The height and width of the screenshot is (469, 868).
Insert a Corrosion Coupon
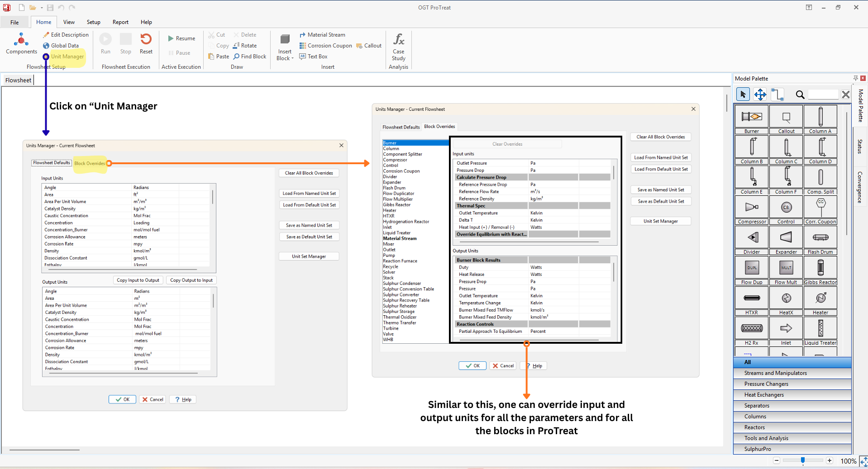(326, 46)
